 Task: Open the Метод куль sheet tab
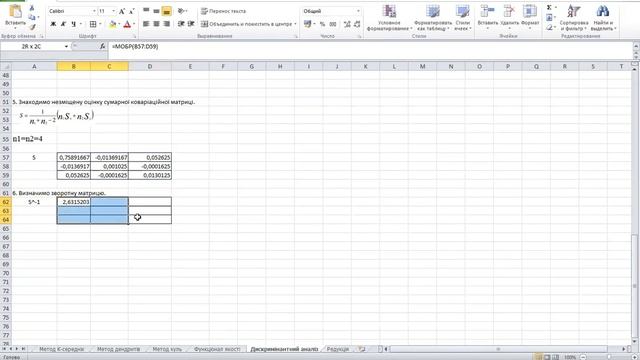coord(167,349)
